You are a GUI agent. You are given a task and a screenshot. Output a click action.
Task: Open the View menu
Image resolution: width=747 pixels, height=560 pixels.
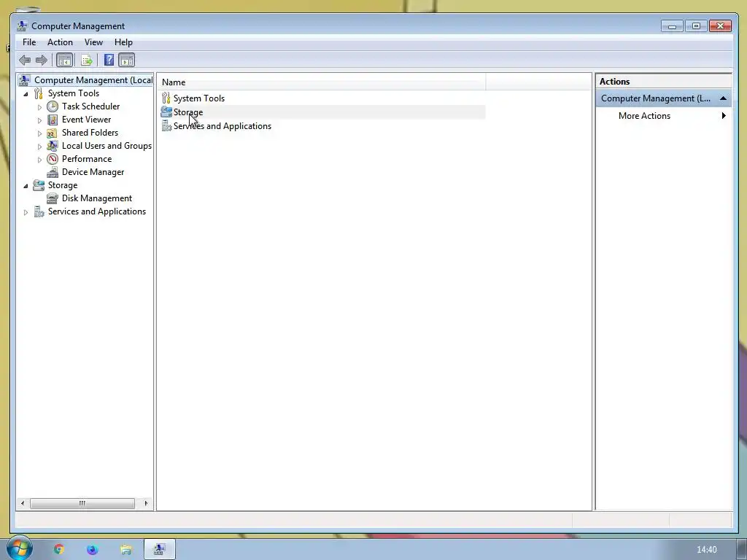click(93, 42)
